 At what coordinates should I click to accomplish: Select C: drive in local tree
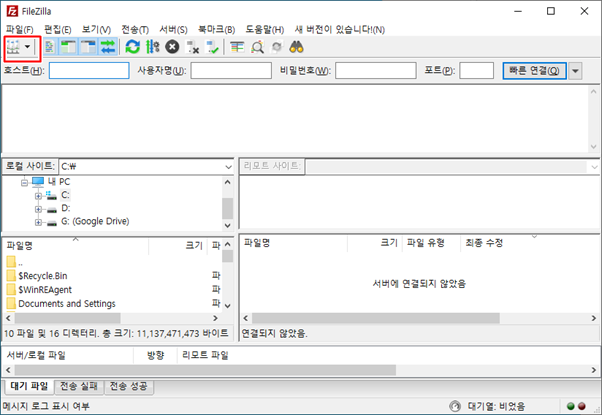[65, 195]
